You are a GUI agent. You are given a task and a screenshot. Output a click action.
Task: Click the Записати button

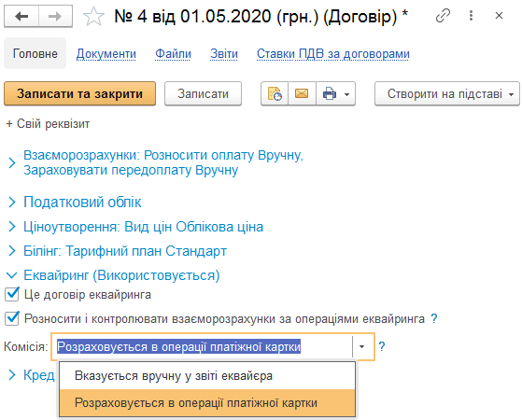click(x=203, y=94)
